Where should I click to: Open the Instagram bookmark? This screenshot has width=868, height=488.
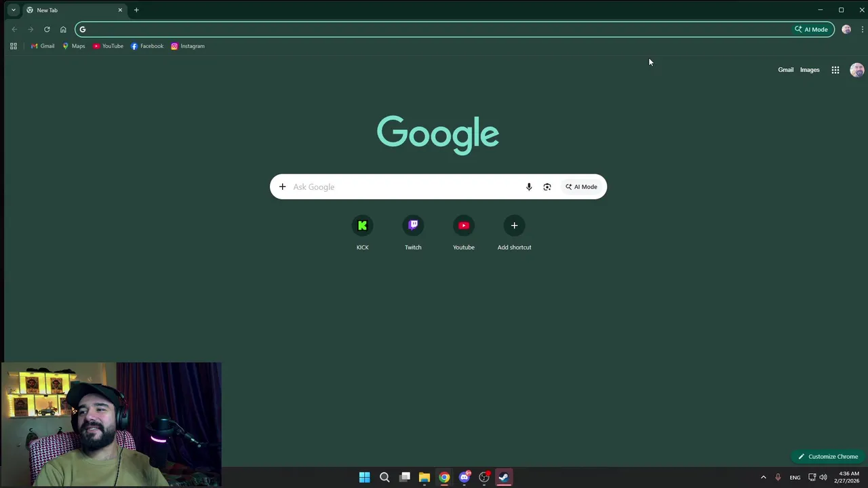click(188, 46)
